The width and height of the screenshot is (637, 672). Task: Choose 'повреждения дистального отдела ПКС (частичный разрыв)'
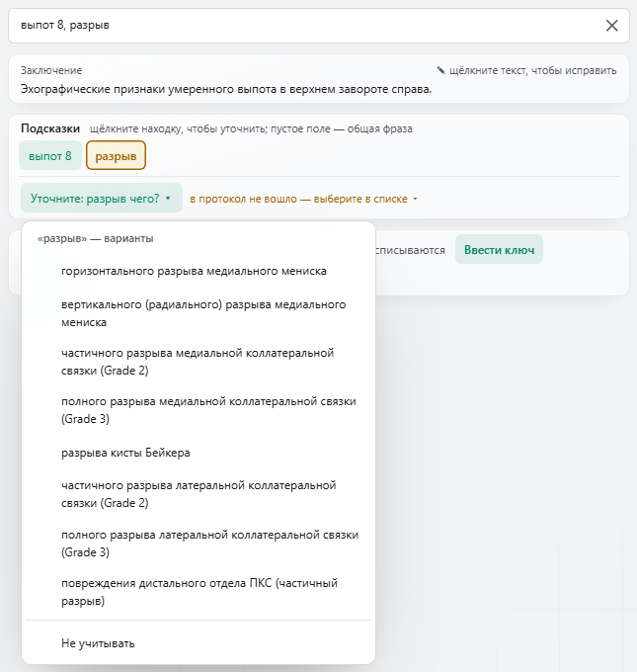(199, 592)
